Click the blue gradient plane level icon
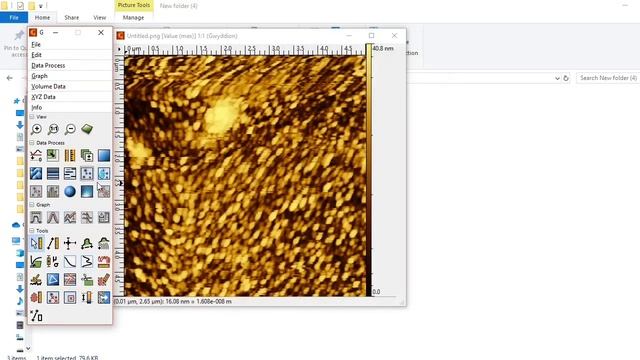 (104, 156)
